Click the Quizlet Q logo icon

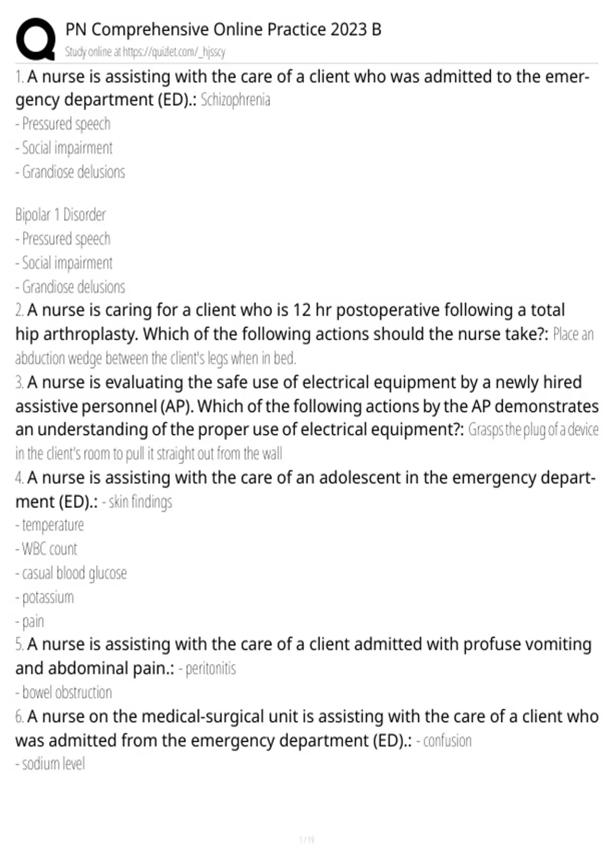click(36, 39)
